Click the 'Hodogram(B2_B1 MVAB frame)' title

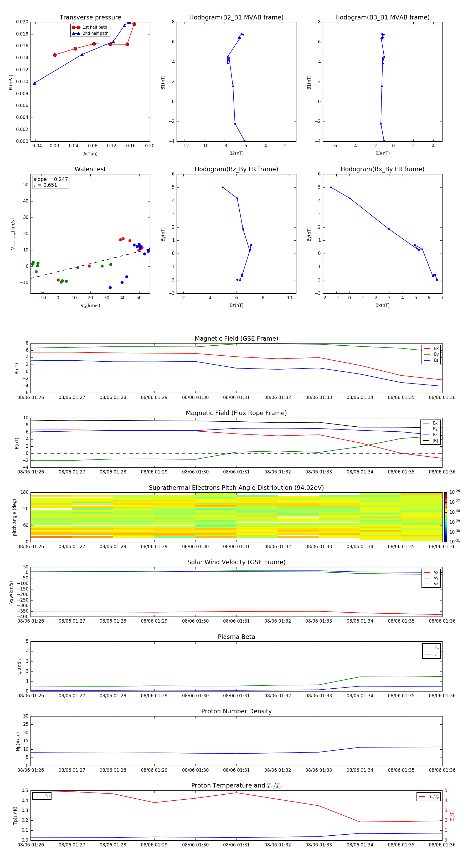tap(236, 18)
